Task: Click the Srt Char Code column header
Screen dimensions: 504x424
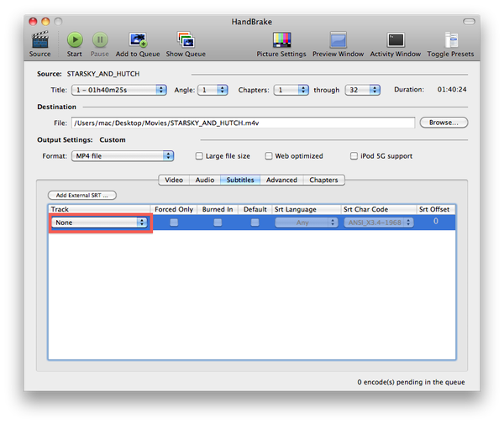Action: (379, 209)
